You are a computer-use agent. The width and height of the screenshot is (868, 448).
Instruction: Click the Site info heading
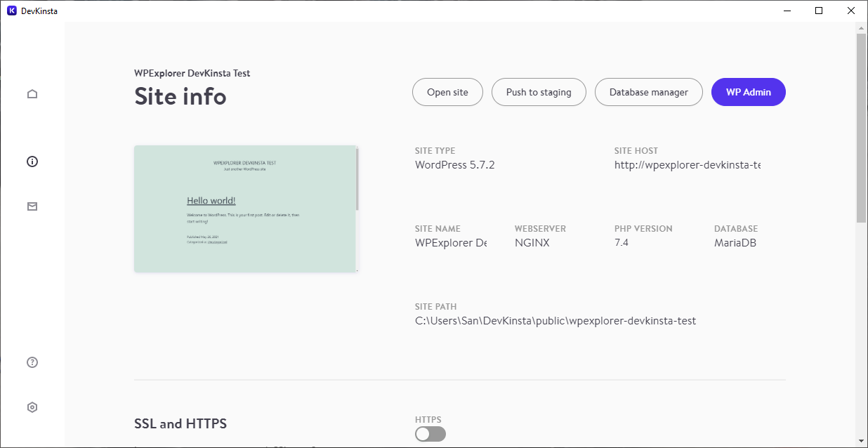[x=180, y=96]
